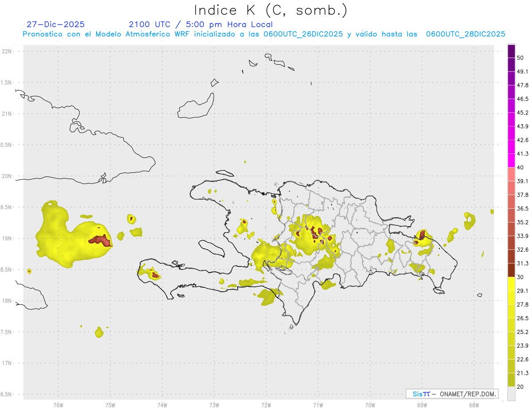The width and height of the screenshot is (532, 411).
Task: Click the 'SisTT – ONAMET/REP.DOM.' source label
Action: coord(452,394)
